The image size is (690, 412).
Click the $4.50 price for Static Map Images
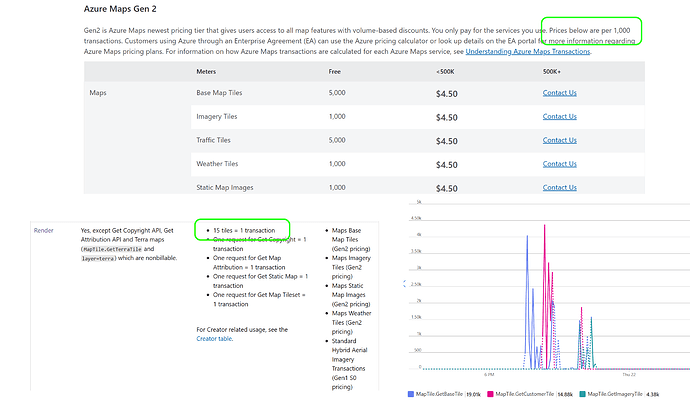click(447, 188)
